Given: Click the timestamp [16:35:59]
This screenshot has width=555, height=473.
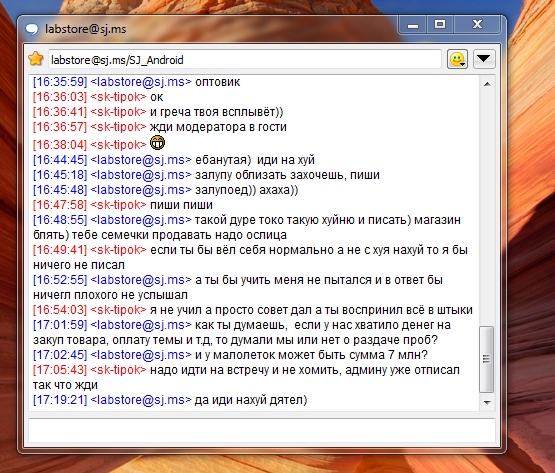Looking at the screenshot, I should pos(60,82).
